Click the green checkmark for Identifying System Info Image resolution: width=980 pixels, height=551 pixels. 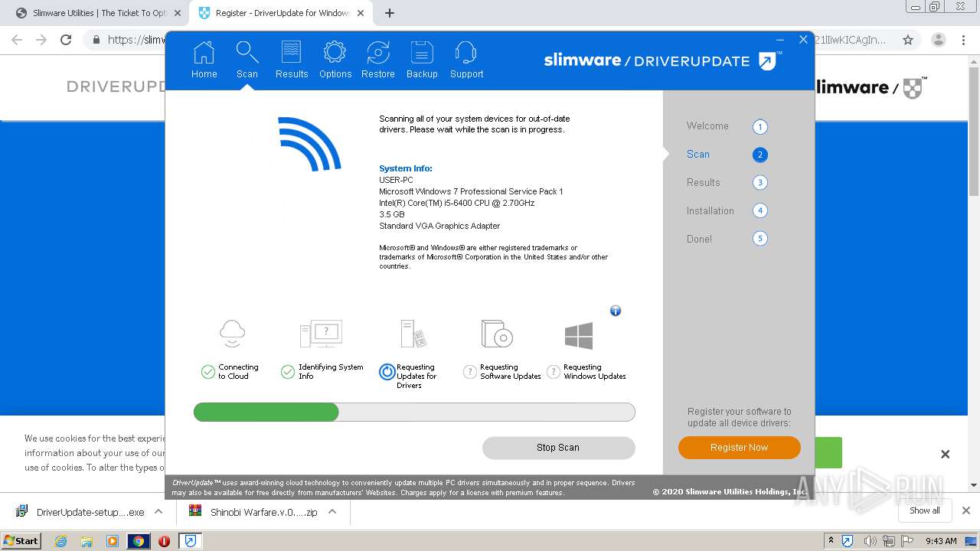288,372
